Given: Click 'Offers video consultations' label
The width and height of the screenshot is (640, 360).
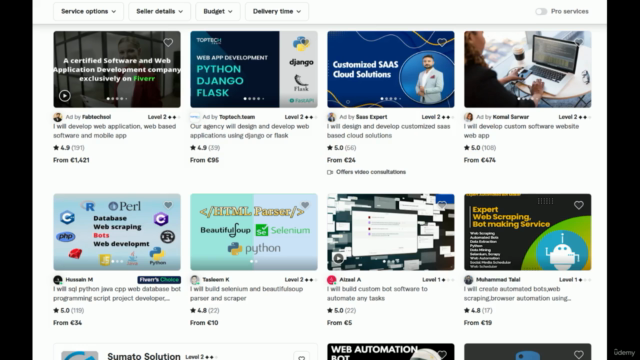Looking at the screenshot, I should pos(371,172).
